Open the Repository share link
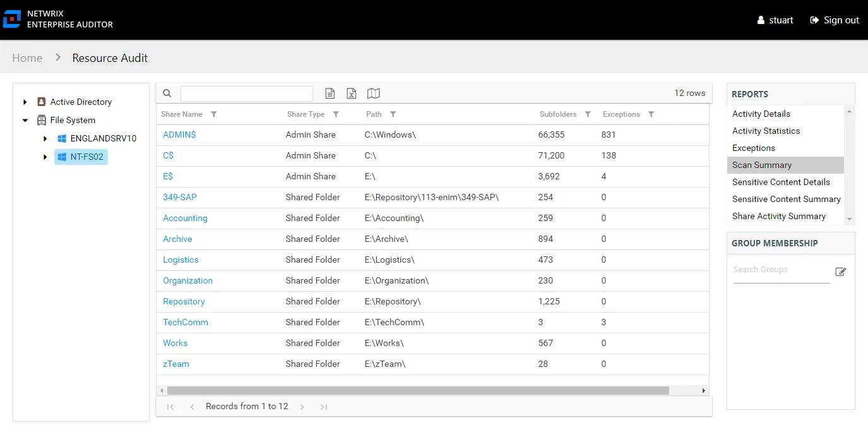 [x=184, y=301]
